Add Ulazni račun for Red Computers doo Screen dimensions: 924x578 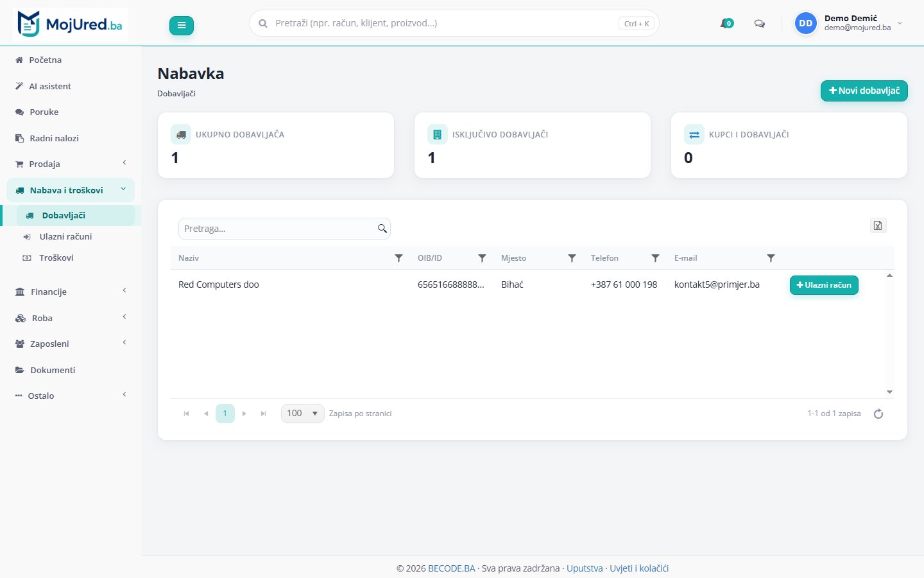(x=824, y=285)
